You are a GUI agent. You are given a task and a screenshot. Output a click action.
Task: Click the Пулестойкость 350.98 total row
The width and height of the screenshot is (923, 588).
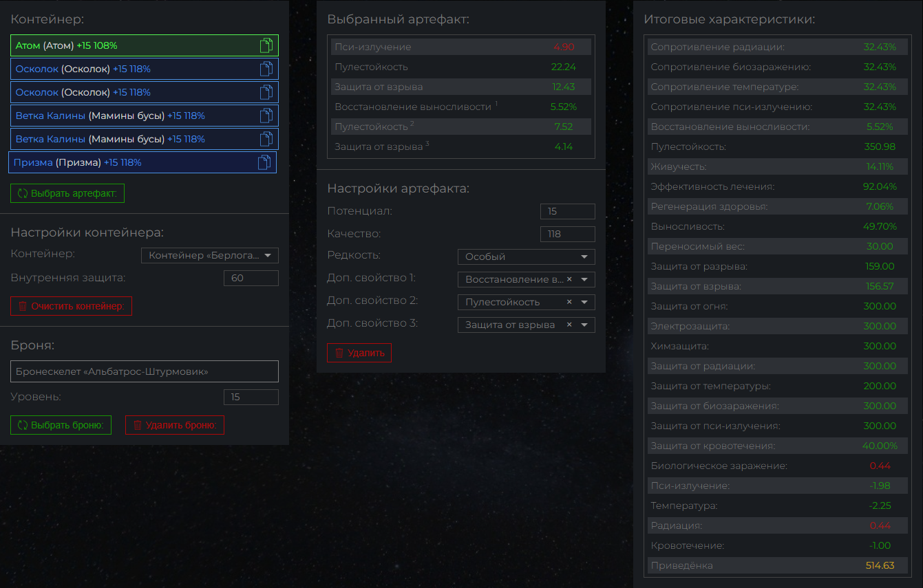[x=778, y=147]
